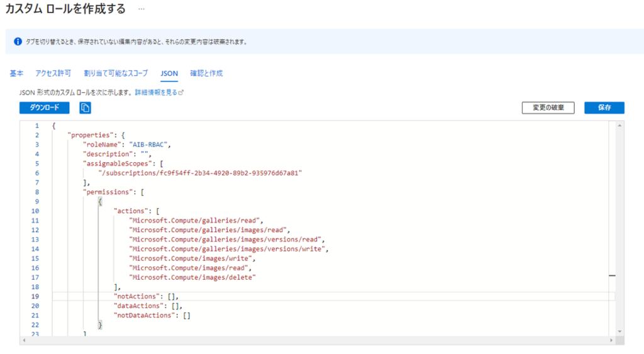This screenshot has height=354, width=644.
Task: Open the アクセス許可 tab
Action: click(x=53, y=73)
